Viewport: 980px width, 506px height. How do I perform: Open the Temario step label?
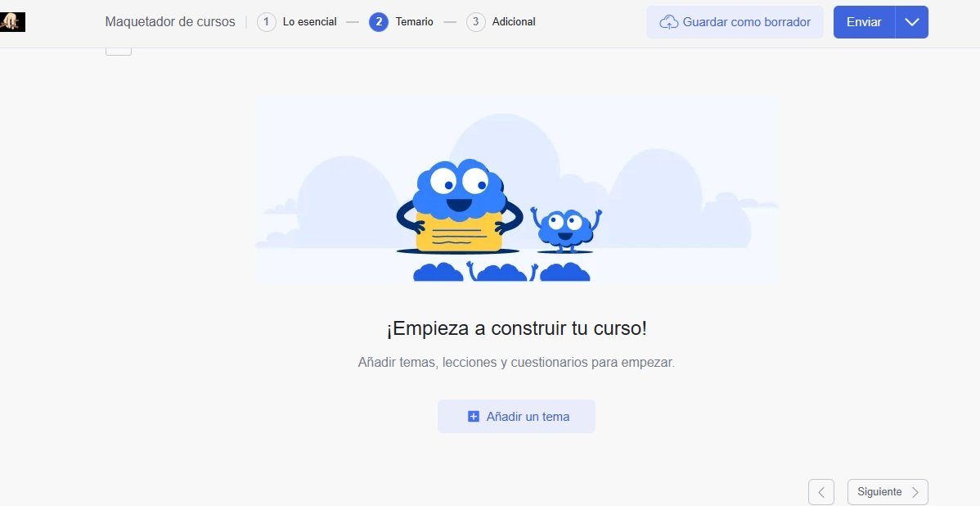click(415, 22)
